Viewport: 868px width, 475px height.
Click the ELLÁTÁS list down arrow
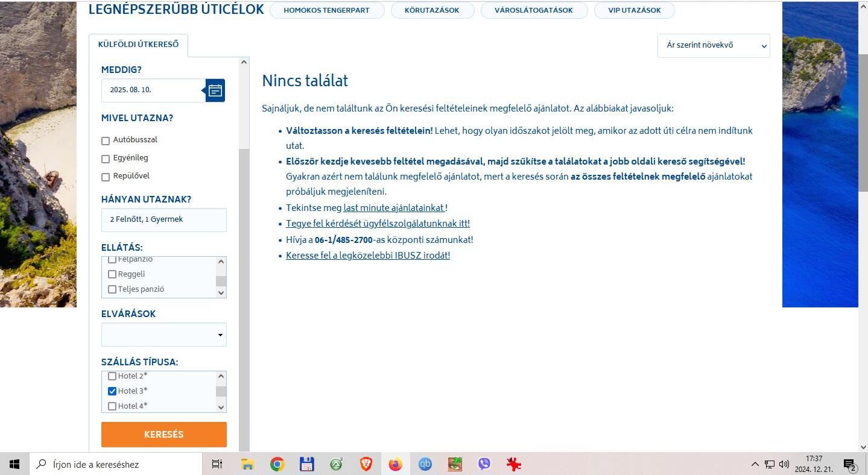pyautogui.click(x=221, y=293)
